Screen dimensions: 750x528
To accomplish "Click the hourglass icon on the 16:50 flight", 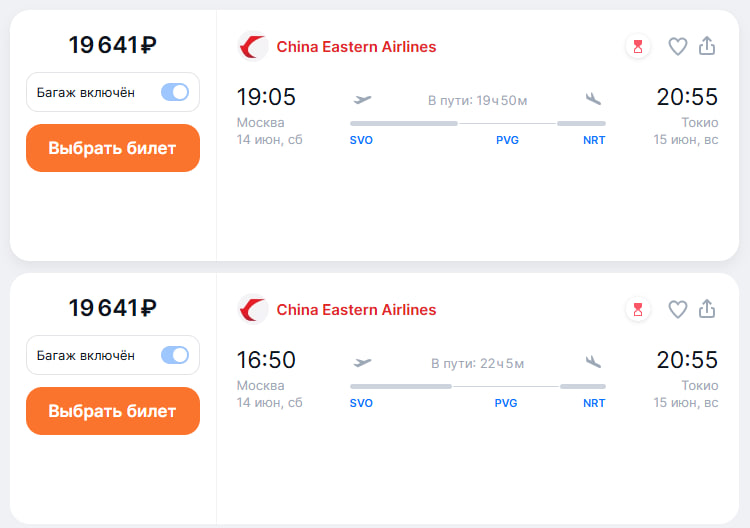I will tap(638, 309).
